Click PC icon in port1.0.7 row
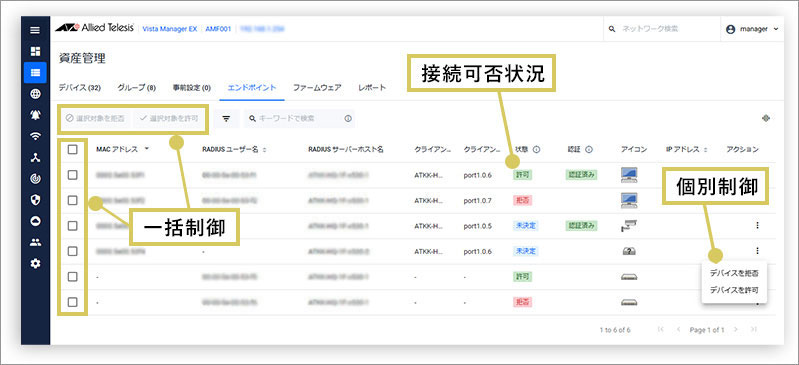799x365 pixels. coord(629,200)
